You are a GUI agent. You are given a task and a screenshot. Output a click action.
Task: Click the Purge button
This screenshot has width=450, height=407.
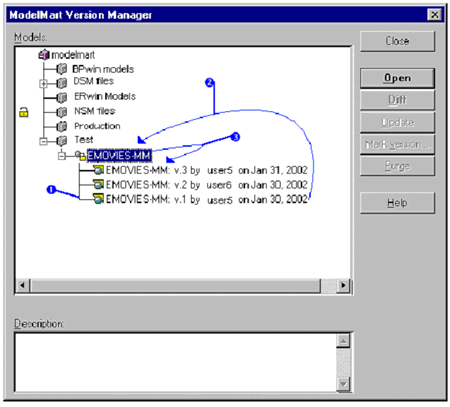[x=397, y=166]
